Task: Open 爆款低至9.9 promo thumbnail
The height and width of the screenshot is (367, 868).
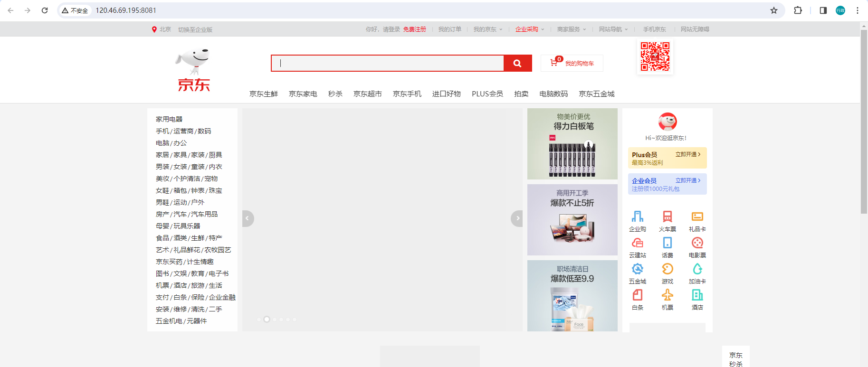Action: tap(572, 296)
